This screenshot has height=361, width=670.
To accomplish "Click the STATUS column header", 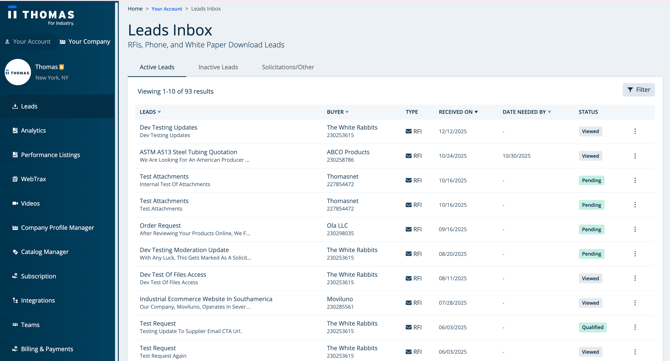I will click(x=588, y=112).
